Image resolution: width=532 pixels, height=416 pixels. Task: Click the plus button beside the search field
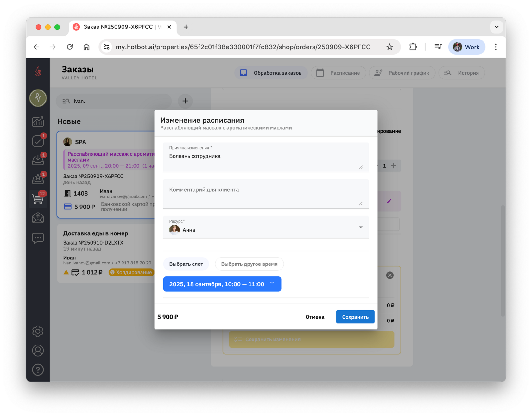pyautogui.click(x=185, y=101)
